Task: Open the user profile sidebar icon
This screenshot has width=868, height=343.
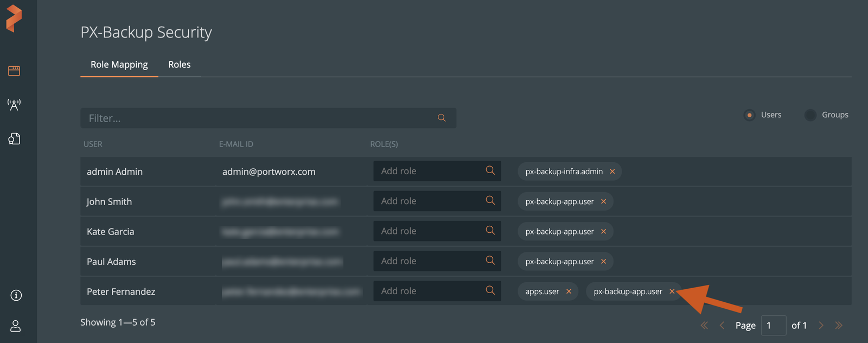Action: 16,326
